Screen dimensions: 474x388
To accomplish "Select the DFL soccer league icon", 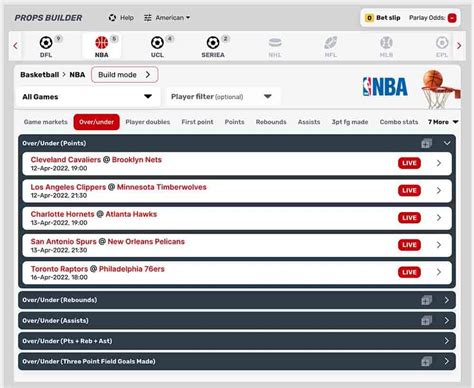I will [x=46, y=43].
